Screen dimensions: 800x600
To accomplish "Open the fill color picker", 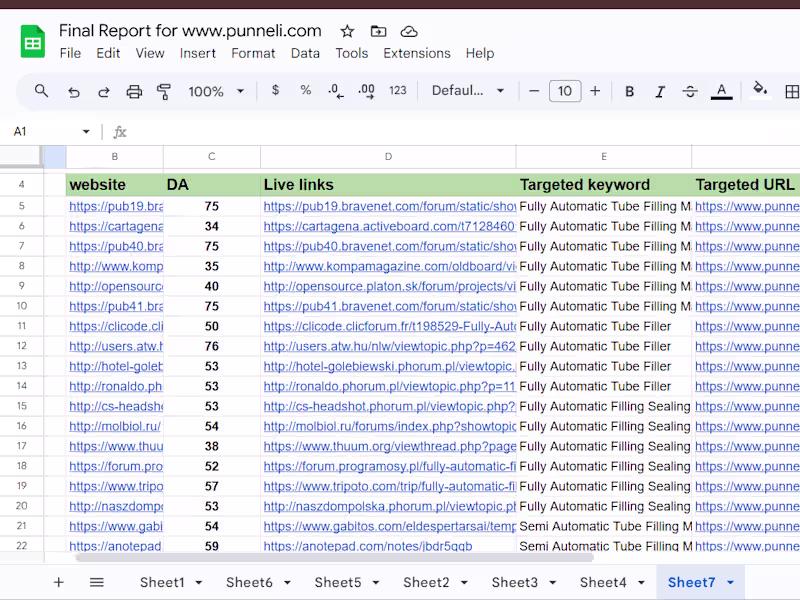I will (760, 91).
